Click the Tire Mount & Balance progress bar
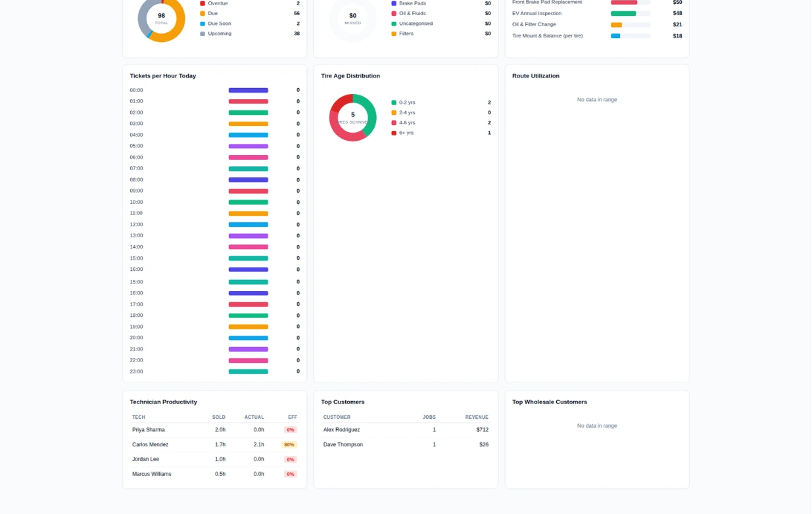This screenshot has width=812, height=514. coord(631,36)
